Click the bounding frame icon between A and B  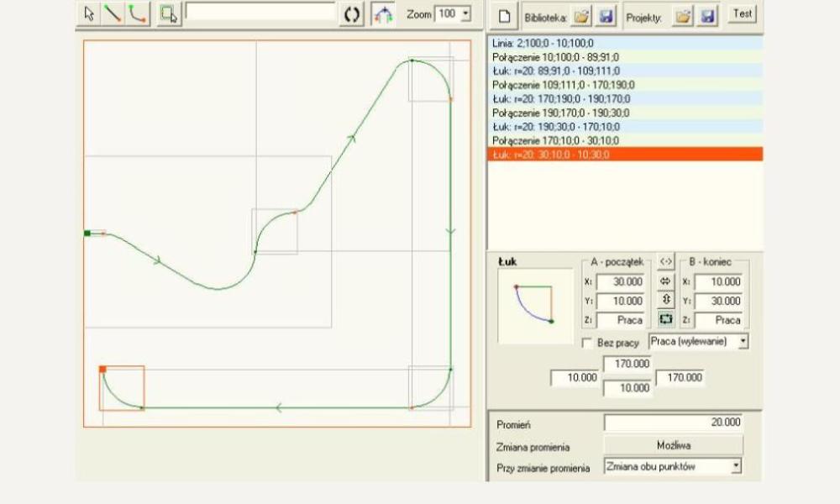click(x=666, y=319)
